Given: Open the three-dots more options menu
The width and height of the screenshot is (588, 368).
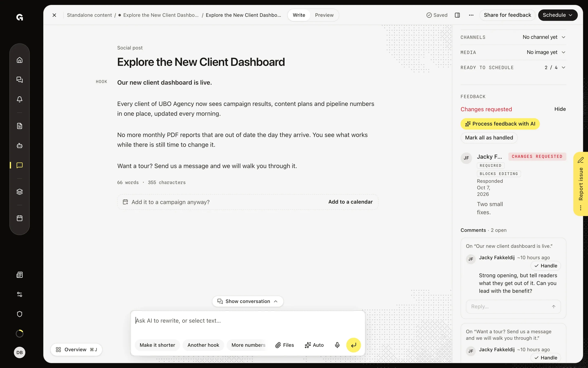Looking at the screenshot, I should pyautogui.click(x=471, y=15).
